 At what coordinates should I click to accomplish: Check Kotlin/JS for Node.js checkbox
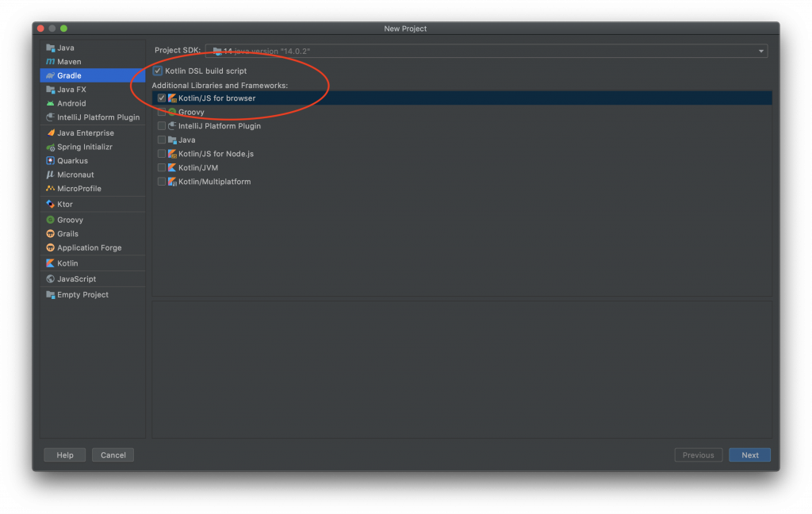[x=162, y=154]
